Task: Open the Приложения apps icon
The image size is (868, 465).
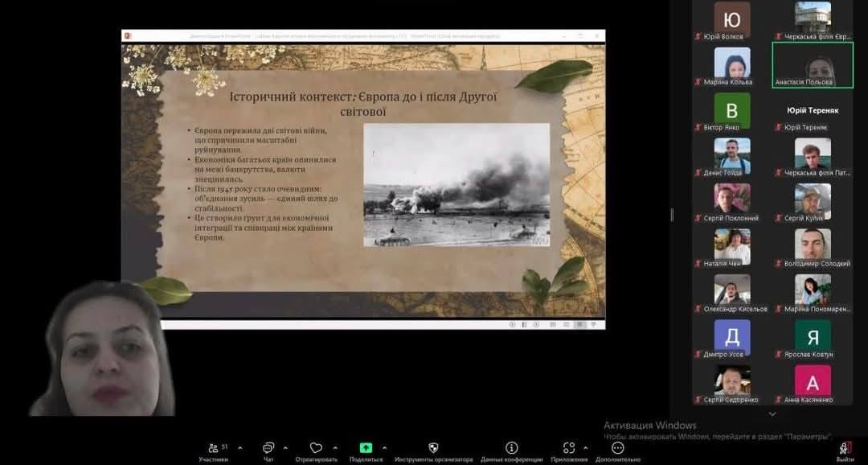Action: coord(569,447)
